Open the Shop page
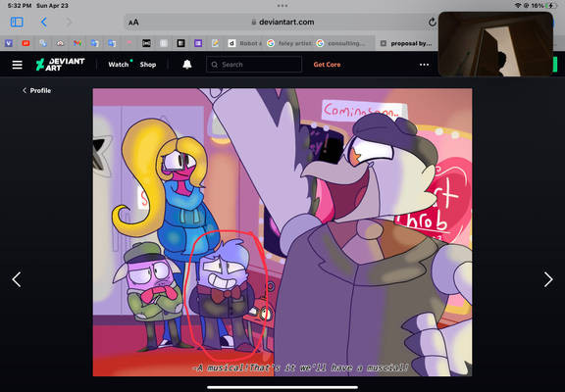The image size is (565, 392). pyautogui.click(x=148, y=65)
